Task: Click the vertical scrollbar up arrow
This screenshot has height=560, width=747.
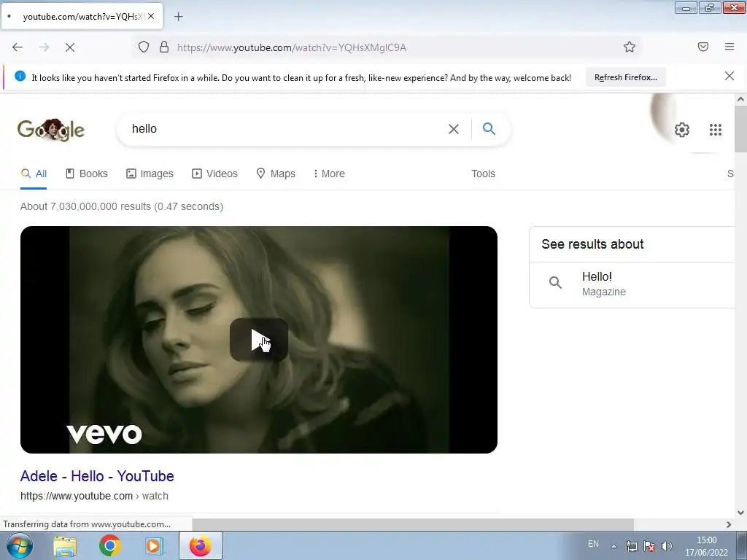Action: 740,99
